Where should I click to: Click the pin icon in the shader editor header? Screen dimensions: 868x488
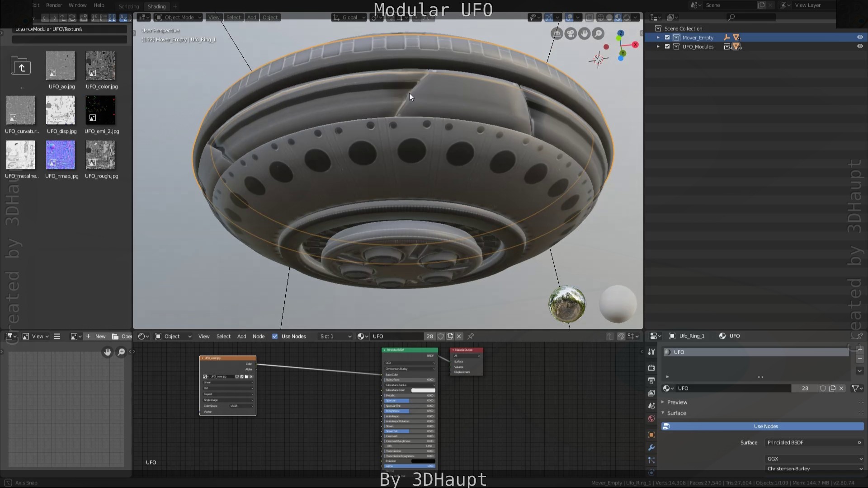click(471, 336)
